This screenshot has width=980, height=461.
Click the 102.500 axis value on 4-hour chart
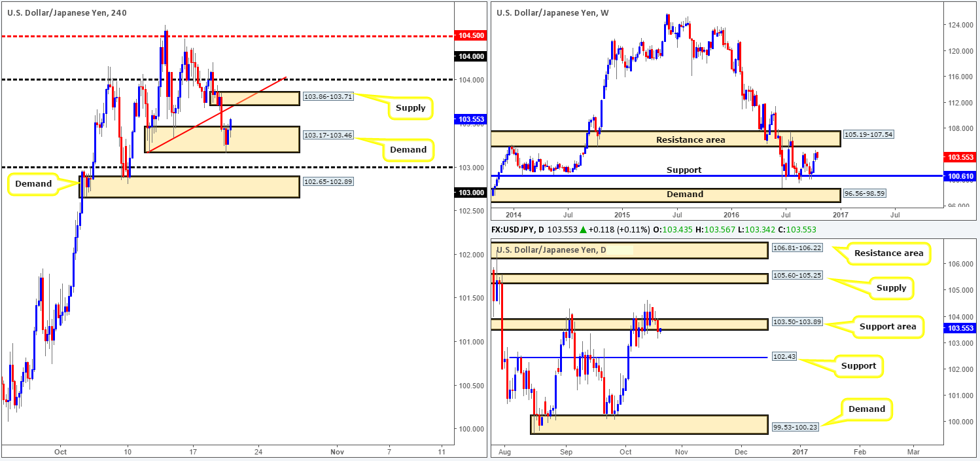pos(470,211)
